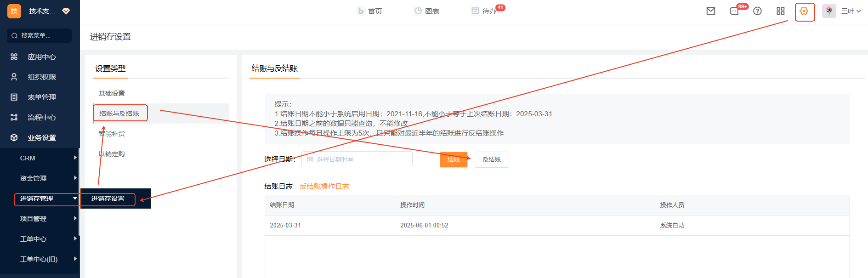Click the 待办 calendar icon
868x278 pixels.
475,11
